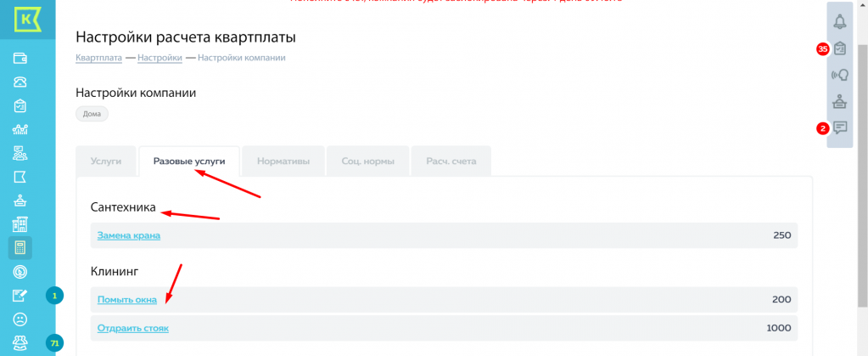Screen dimensions: 868x356
Task: Select the Разовые услуги tab
Action: coord(189,161)
